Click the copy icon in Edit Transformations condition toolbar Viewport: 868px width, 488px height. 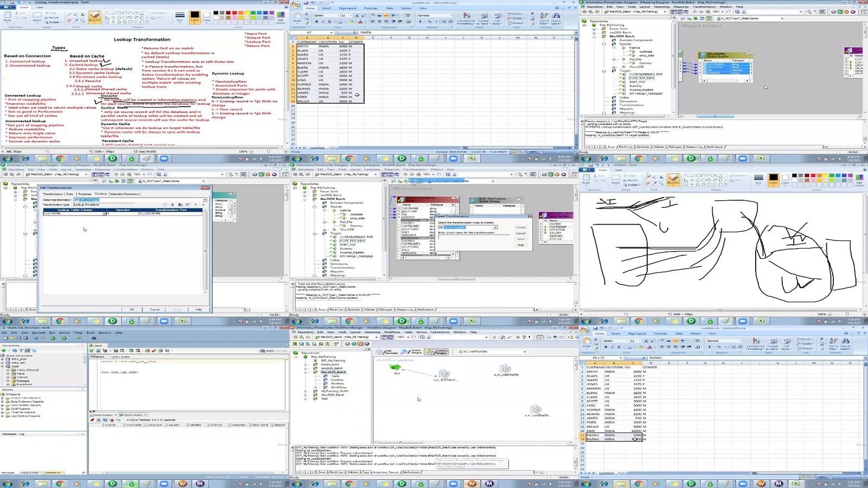(x=180, y=205)
